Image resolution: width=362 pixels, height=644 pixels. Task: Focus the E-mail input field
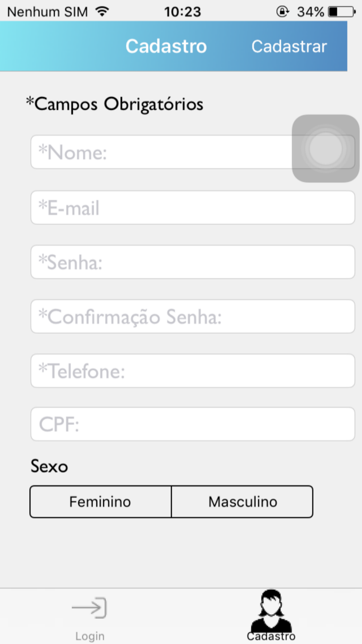(x=193, y=208)
